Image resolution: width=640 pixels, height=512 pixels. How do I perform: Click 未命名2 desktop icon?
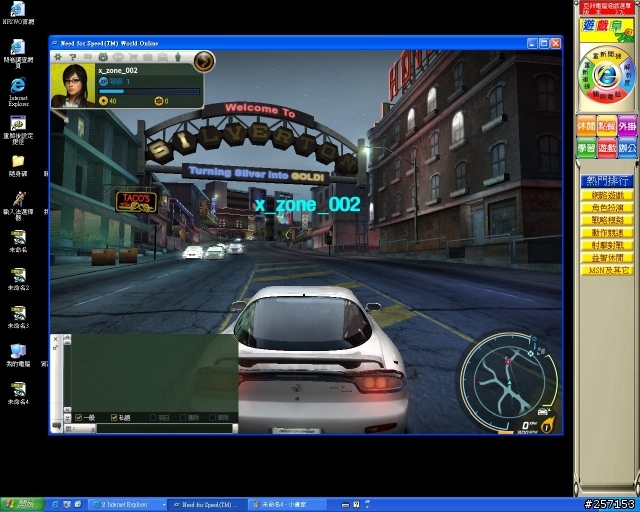pyautogui.click(x=18, y=279)
